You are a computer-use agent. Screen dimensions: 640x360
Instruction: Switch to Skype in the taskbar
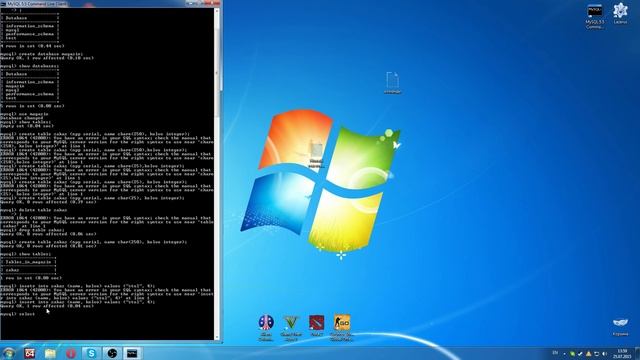pyautogui.click(x=91, y=353)
